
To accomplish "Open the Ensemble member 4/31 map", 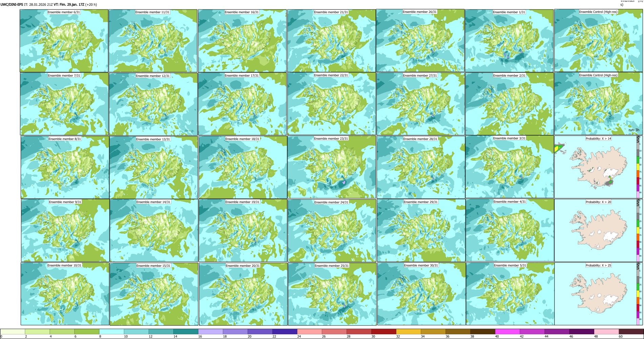I will click(x=510, y=230).
